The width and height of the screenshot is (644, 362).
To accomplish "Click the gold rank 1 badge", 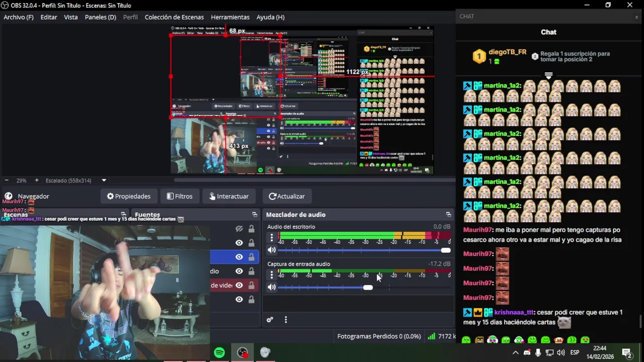I will (479, 56).
